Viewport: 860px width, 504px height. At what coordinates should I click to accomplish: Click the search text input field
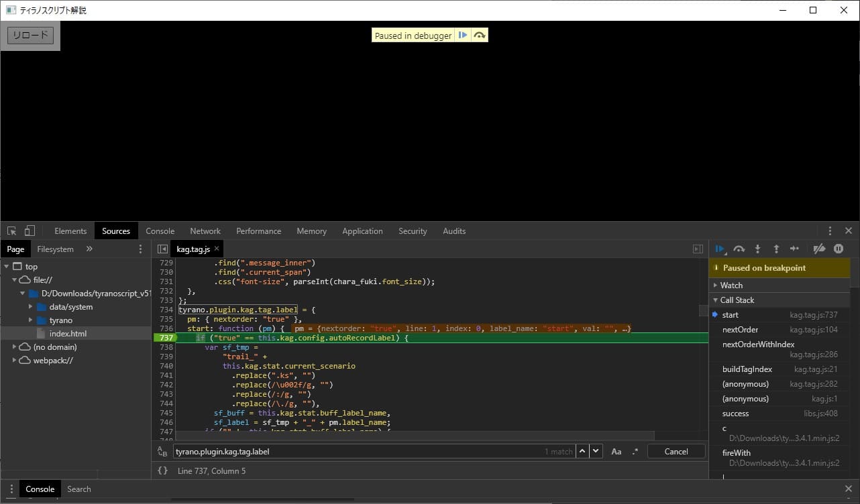point(356,452)
